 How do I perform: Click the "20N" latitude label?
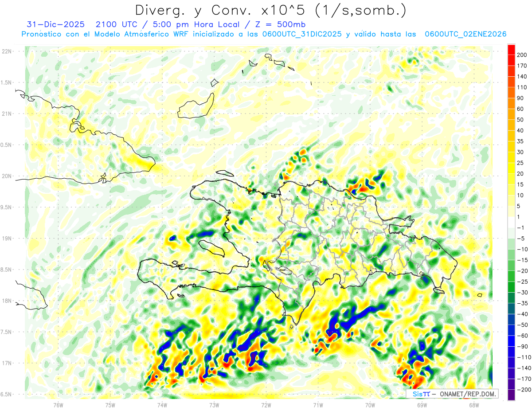tap(7, 176)
